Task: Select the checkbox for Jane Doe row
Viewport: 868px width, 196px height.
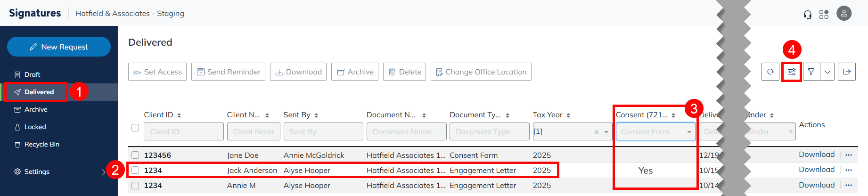Action: pyautogui.click(x=135, y=155)
